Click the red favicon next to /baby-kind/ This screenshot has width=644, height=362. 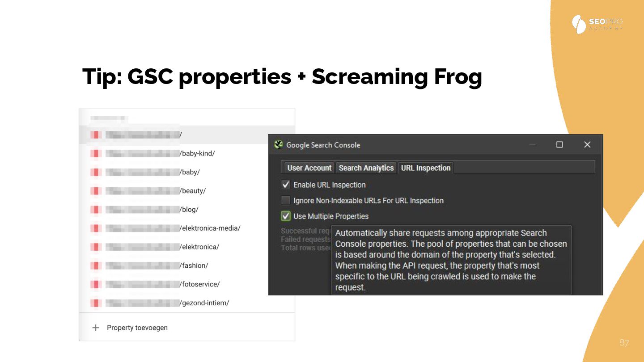96,153
